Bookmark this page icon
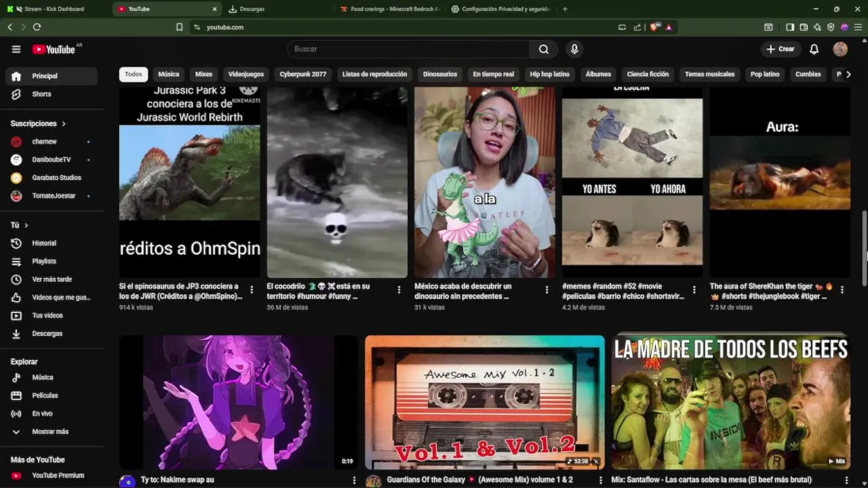The width and height of the screenshot is (868, 488). pos(179,27)
